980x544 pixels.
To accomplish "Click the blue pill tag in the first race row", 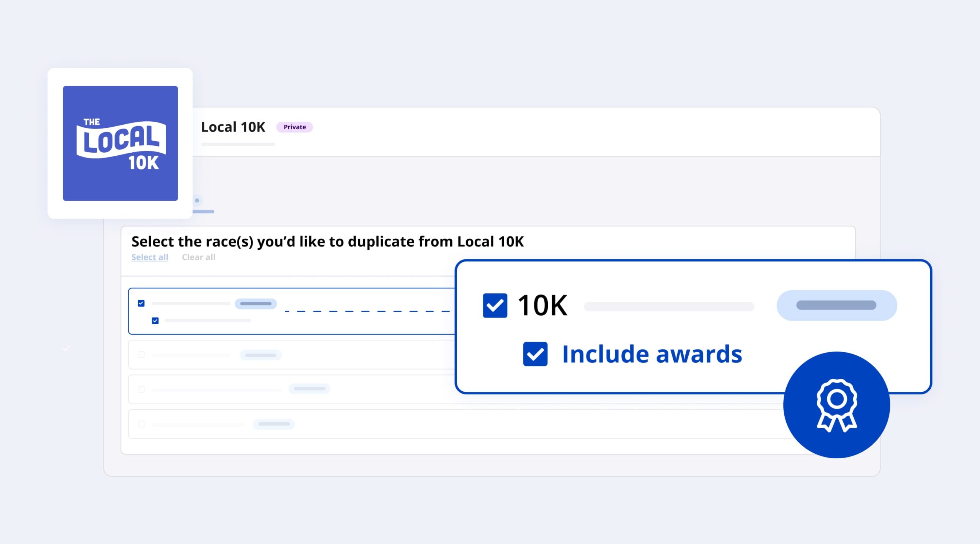I will [256, 304].
